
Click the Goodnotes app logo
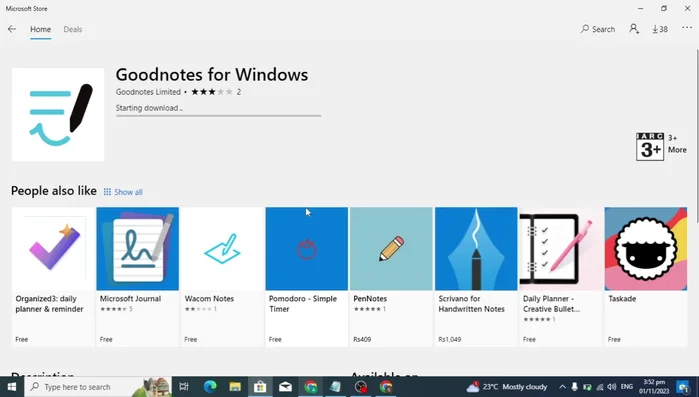pyautogui.click(x=58, y=115)
